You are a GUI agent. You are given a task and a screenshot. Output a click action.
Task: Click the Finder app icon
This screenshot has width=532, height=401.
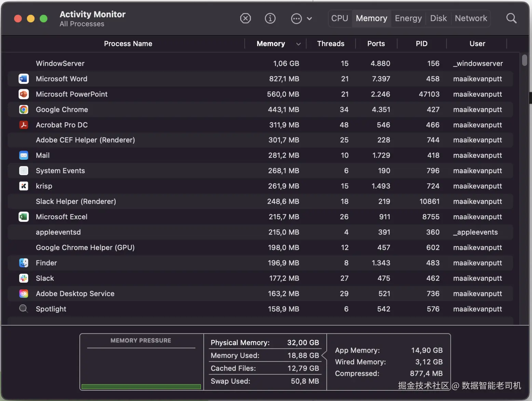click(x=24, y=263)
